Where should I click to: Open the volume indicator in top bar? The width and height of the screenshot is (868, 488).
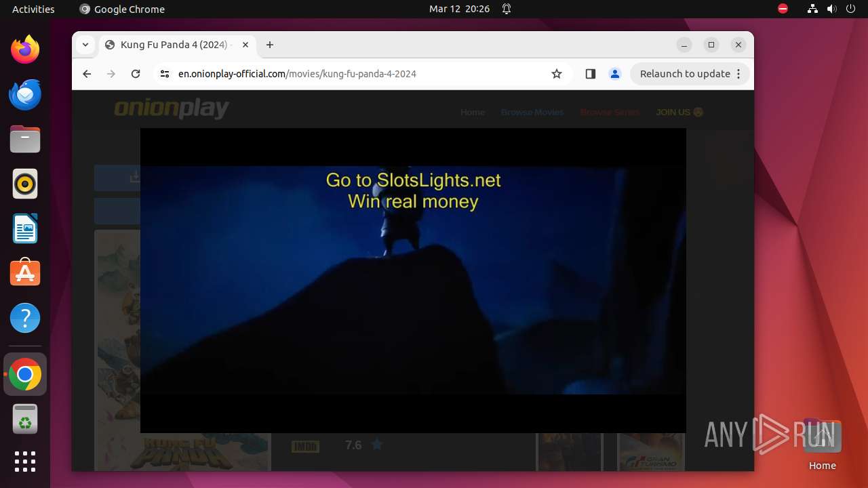point(831,9)
